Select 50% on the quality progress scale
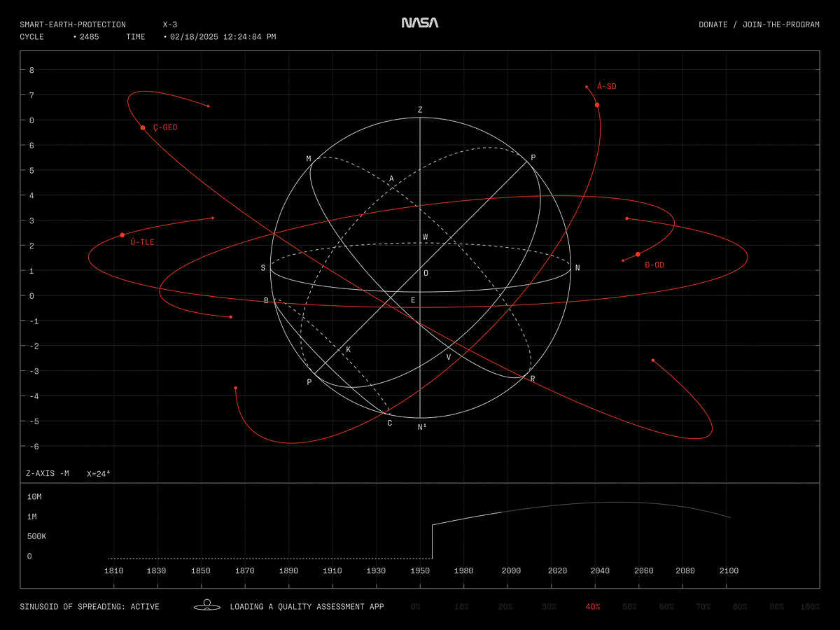The image size is (840, 630). click(629, 606)
